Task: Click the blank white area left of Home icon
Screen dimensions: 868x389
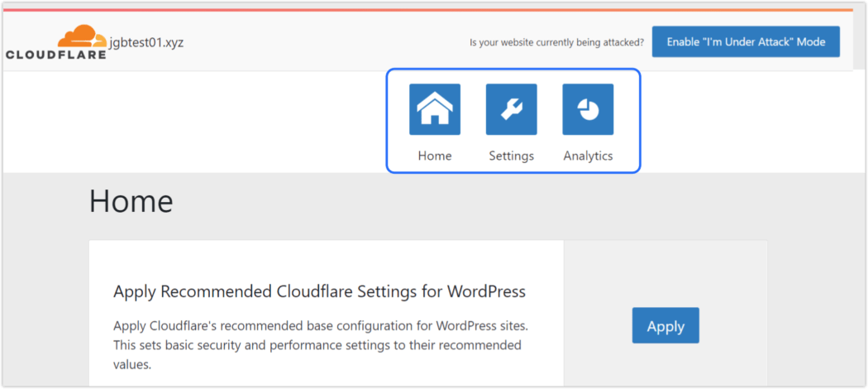Action: point(193,122)
